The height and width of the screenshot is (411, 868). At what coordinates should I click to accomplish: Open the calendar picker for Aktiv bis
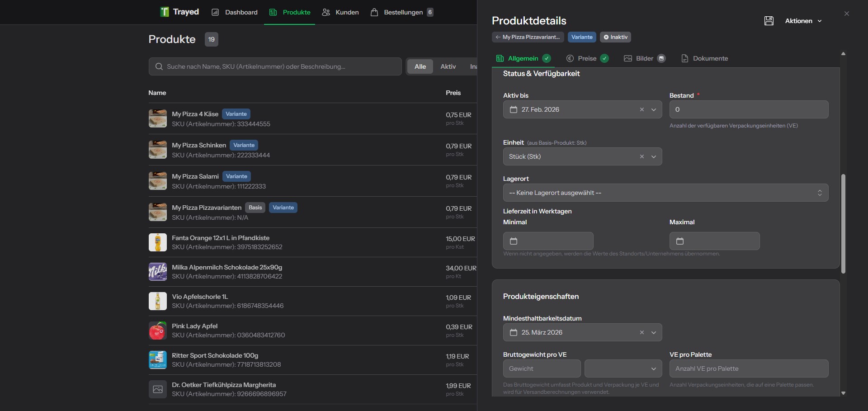tap(514, 109)
